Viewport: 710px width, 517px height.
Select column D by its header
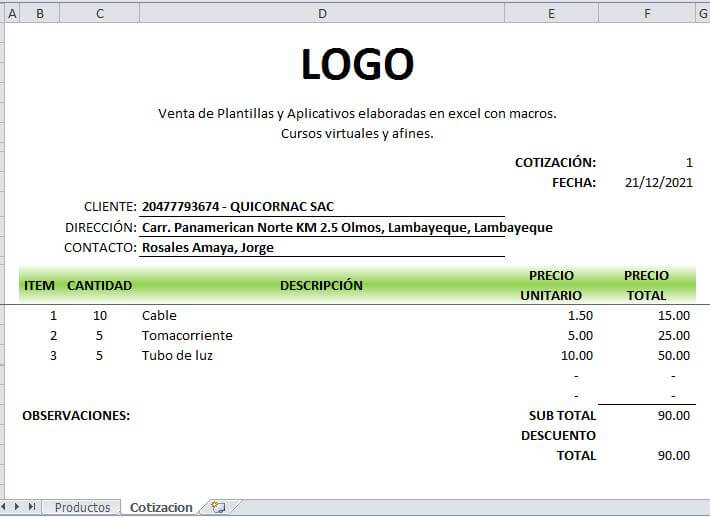322,13
